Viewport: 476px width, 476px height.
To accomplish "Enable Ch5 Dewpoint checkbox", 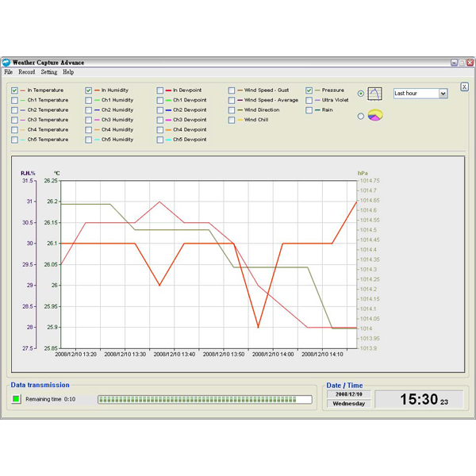I will point(160,140).
